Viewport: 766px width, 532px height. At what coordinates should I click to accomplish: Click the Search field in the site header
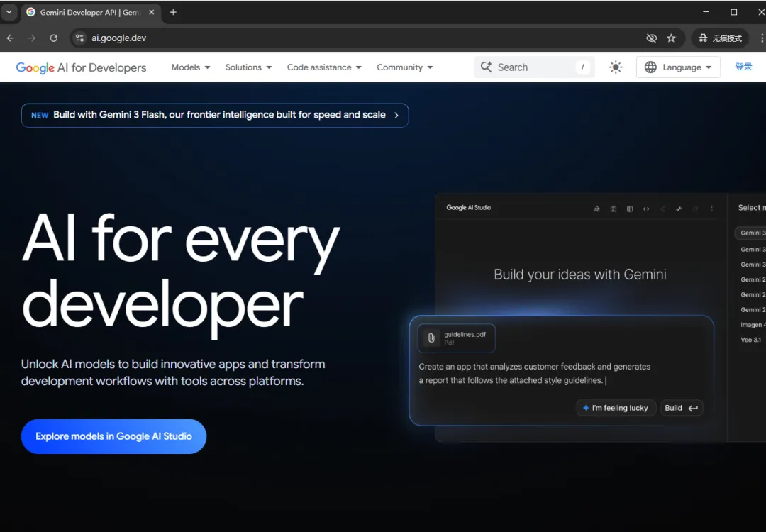535,67
